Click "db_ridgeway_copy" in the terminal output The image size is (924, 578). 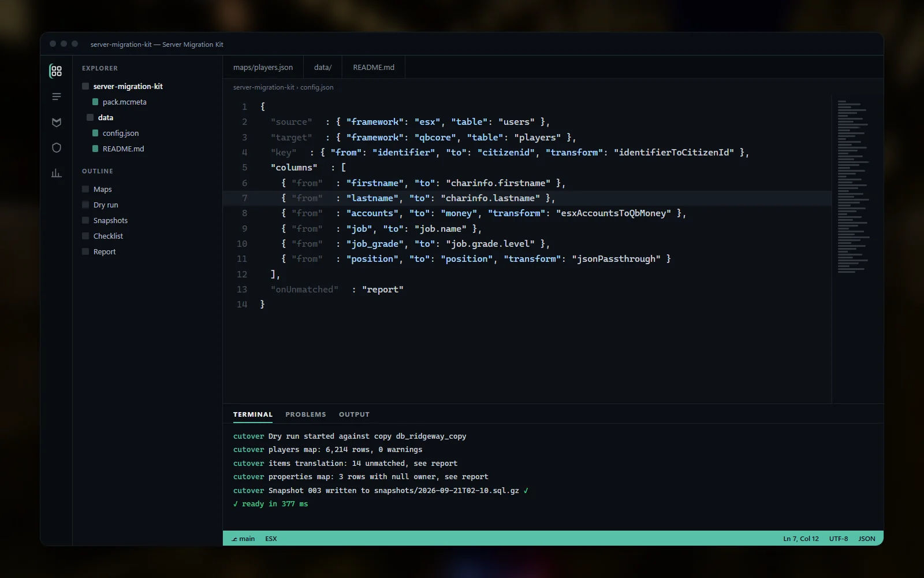click(431, 436)
